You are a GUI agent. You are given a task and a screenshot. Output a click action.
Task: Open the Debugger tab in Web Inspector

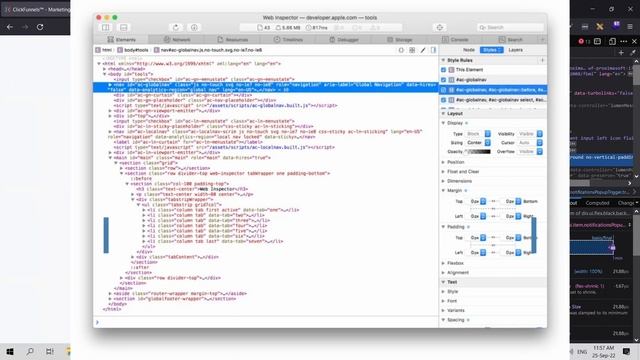tap(344, 40)
